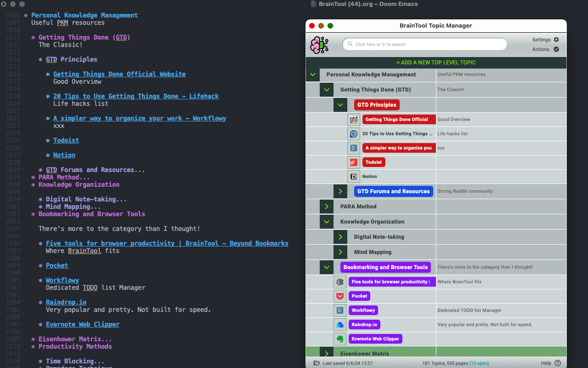Select red Todoist page tag

[x=374, y=162]
